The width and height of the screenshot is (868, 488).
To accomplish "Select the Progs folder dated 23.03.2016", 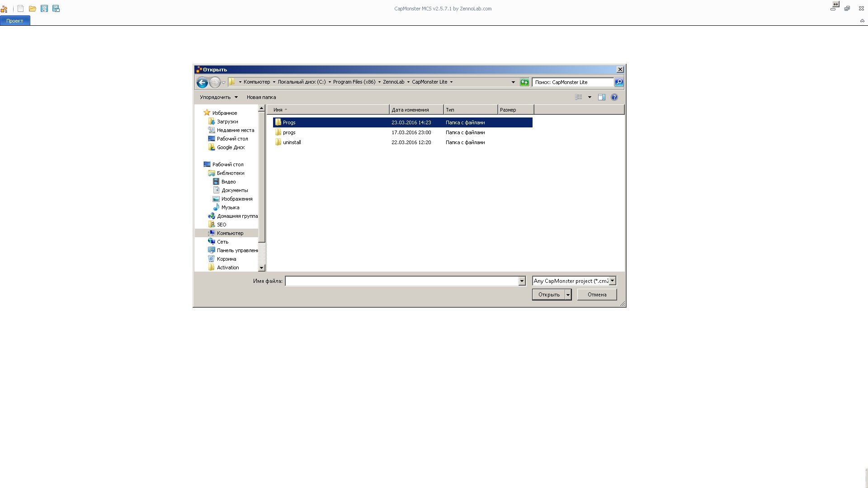I will tap(402, 122).
